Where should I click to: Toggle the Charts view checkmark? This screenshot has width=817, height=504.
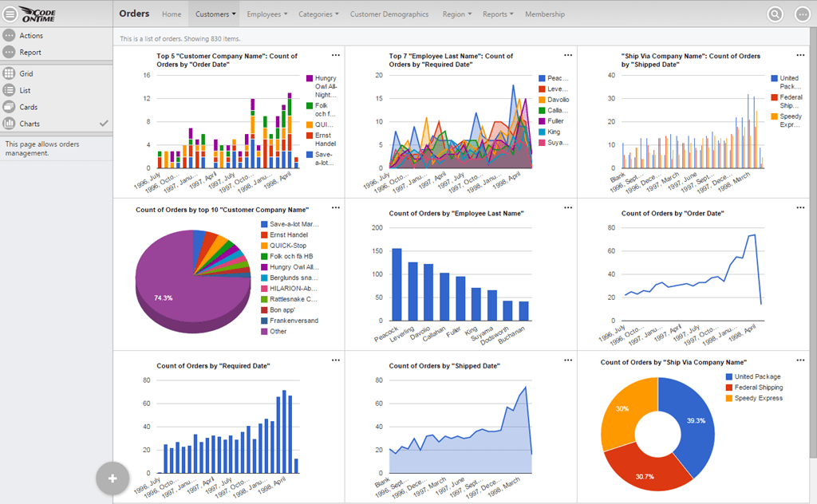click(102, 123)
